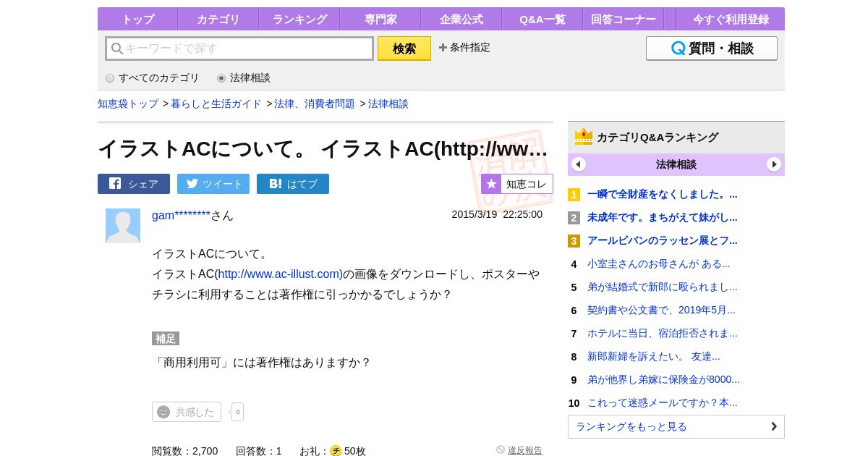Click the Facebook icon on シェア button
868x456 pixels.
click(115, 184)
